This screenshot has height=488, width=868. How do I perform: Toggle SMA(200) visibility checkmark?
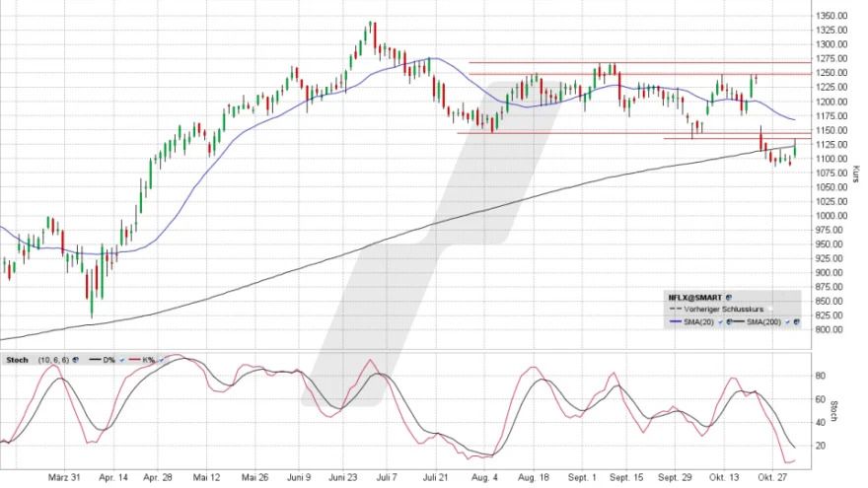786,322
